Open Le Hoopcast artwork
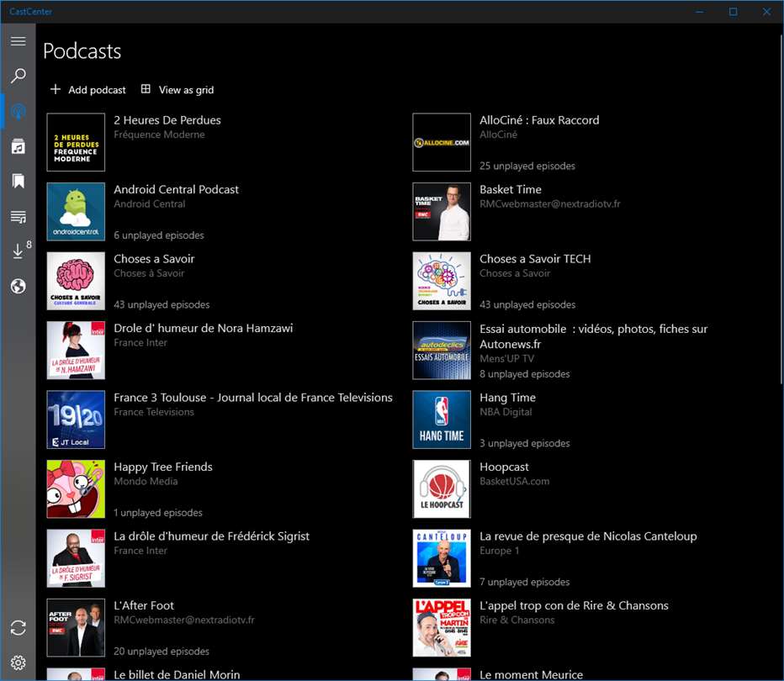 [442, 489]
